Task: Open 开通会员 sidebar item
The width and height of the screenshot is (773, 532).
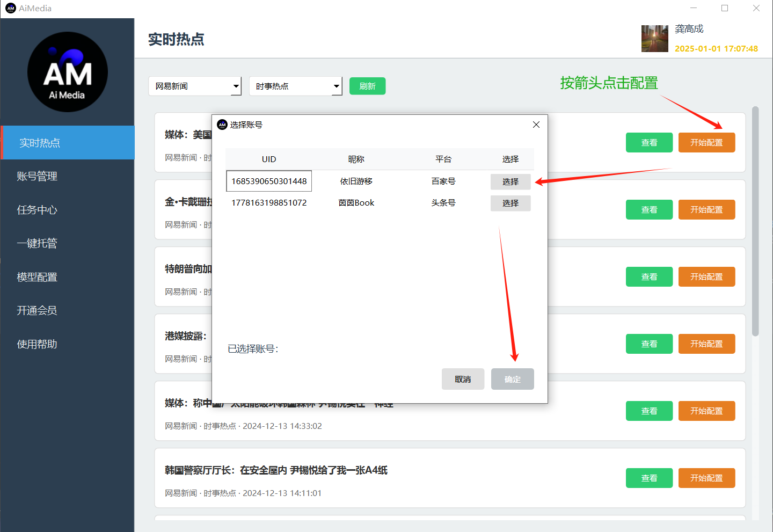Action: tap(37, 310)
